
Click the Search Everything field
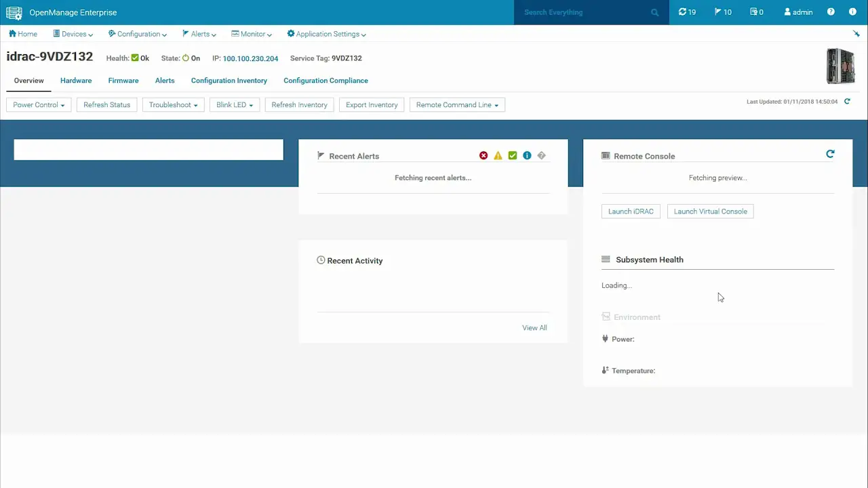[x=583, y=12]
